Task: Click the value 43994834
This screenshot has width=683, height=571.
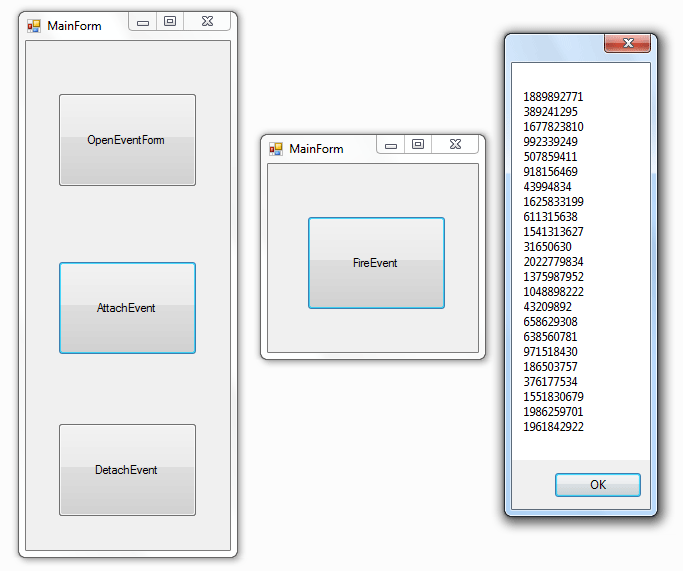Action: click(x=548, y=187)
